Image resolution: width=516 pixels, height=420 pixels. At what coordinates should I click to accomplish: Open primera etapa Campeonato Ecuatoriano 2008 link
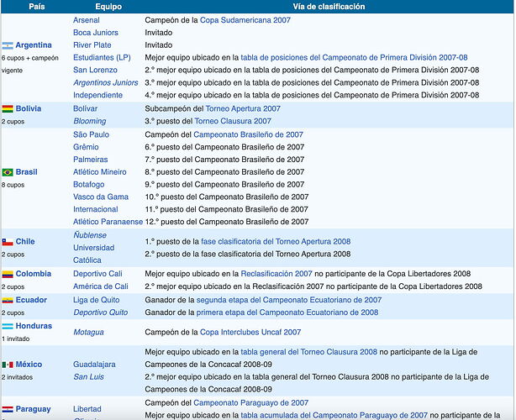pyautogui.click(x=287, y=312)
